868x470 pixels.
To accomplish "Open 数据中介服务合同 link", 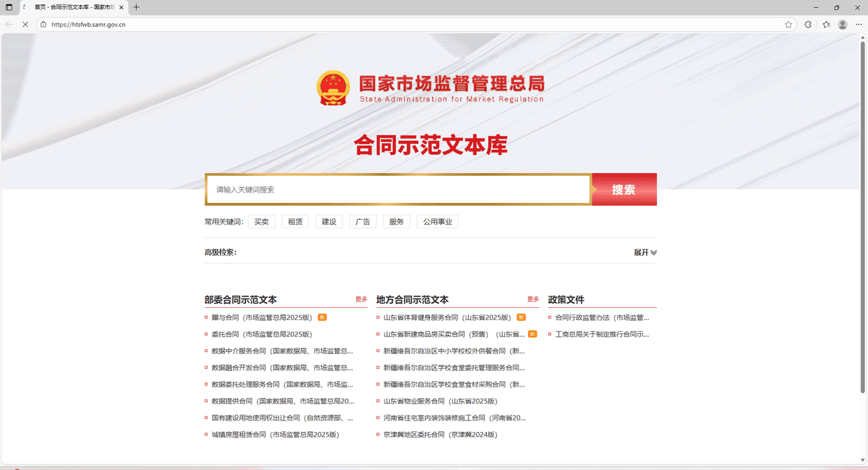I will pos(283,351).
